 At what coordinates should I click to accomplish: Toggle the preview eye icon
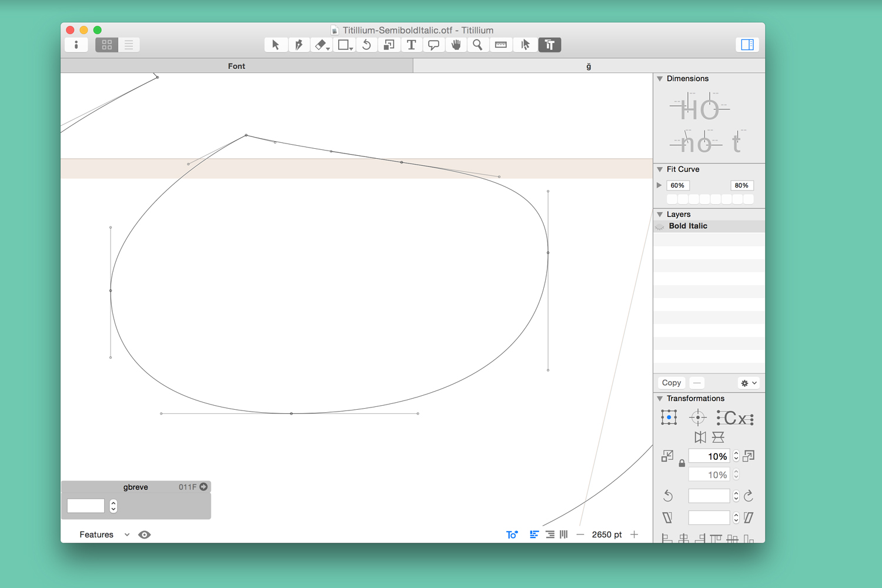144,534
